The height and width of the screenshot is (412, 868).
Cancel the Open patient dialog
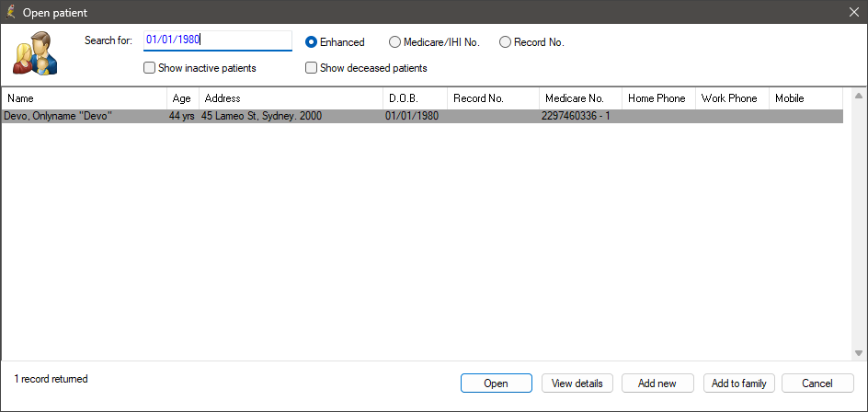[x=817, y=383]
